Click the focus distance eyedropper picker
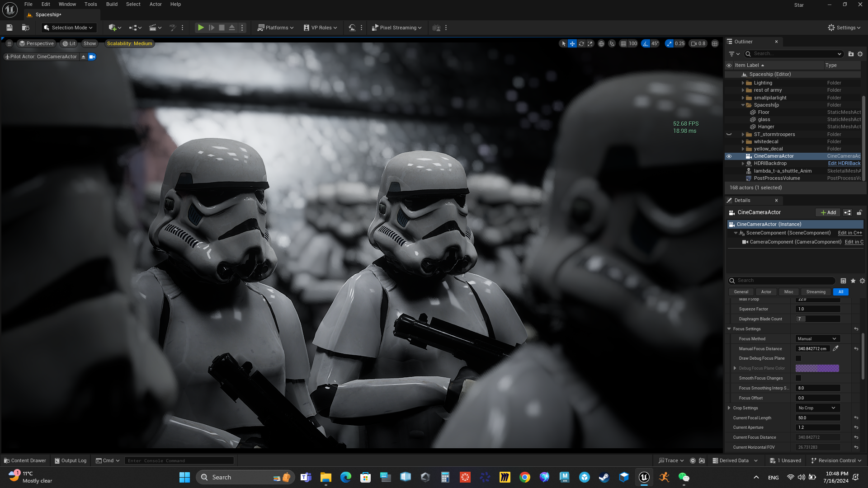The width and height of the screenshot is (868, 488). point(835,348)
